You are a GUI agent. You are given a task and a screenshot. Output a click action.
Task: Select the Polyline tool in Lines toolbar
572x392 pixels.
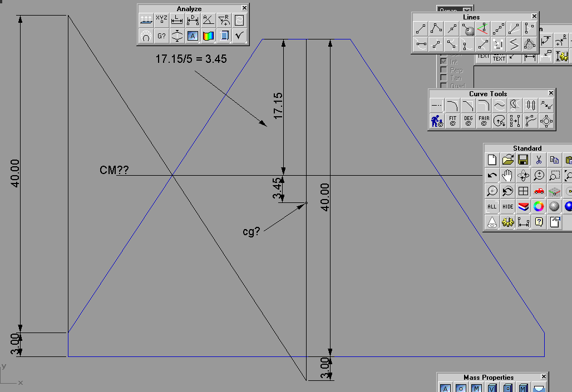click(x=436, y=29)
